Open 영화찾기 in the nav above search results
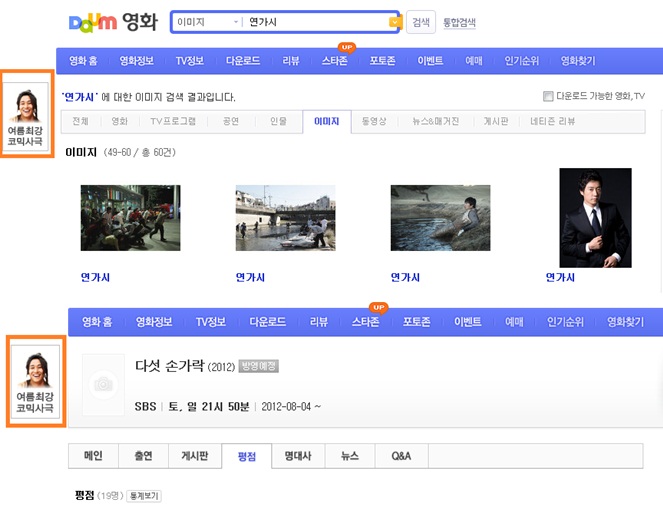 click(x=578, y=61)
